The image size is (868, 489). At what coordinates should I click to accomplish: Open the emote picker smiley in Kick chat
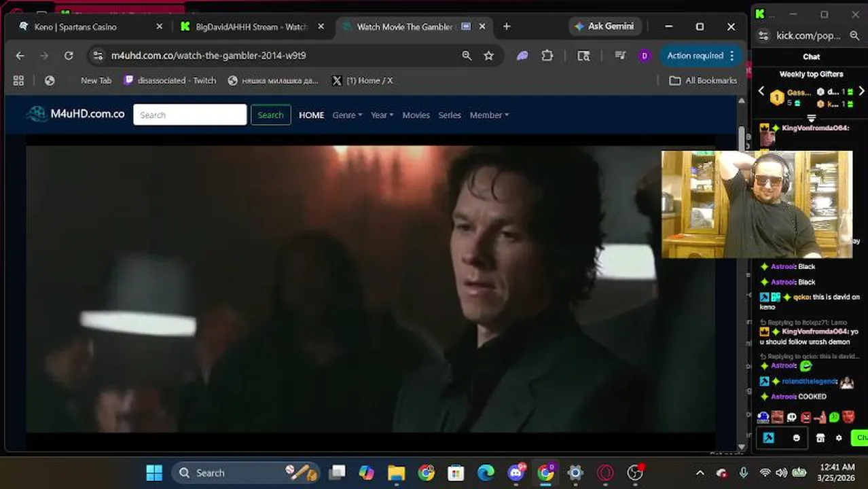pyautogui.click(x=797, y=438)
